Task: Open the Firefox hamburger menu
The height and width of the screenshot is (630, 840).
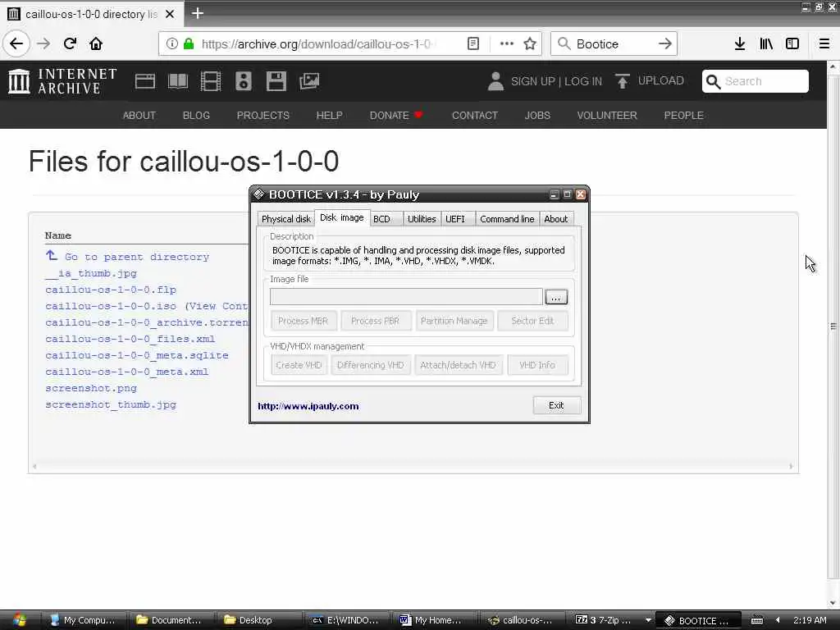Action: tap(824, 43)
